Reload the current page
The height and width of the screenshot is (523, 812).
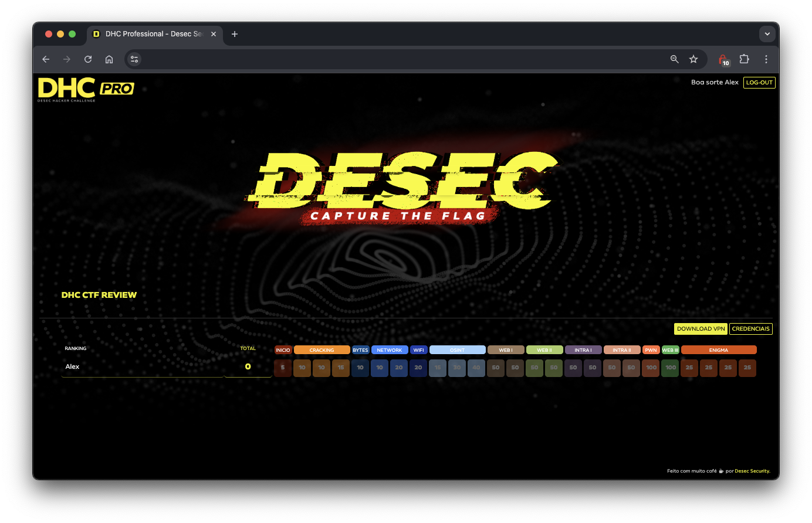(x=88, y=59)
